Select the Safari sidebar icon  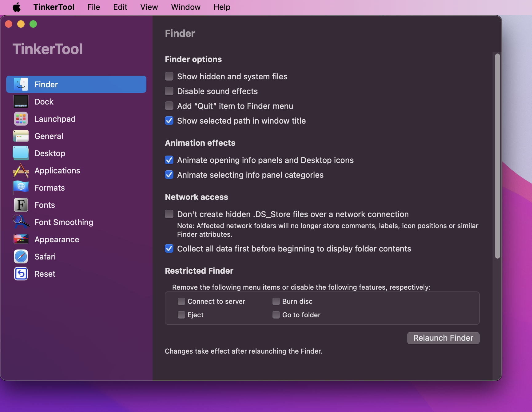tap(21, 256)
